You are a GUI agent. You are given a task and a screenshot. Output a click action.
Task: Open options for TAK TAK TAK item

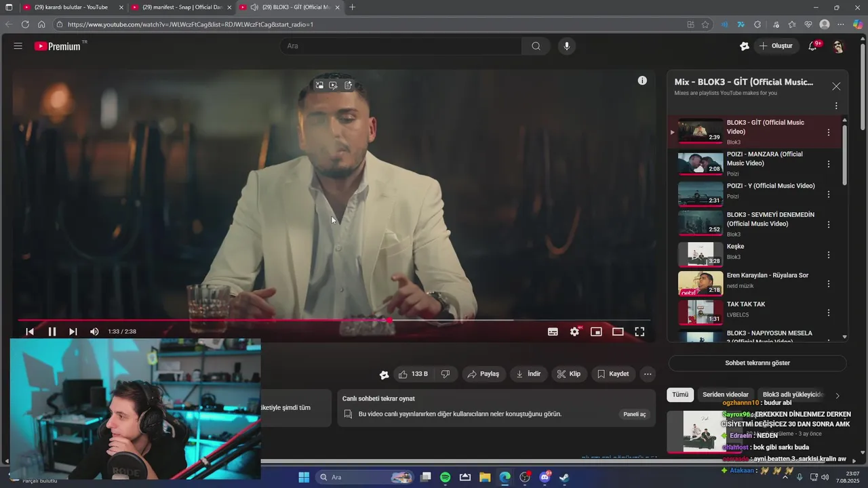click(829, 313)
